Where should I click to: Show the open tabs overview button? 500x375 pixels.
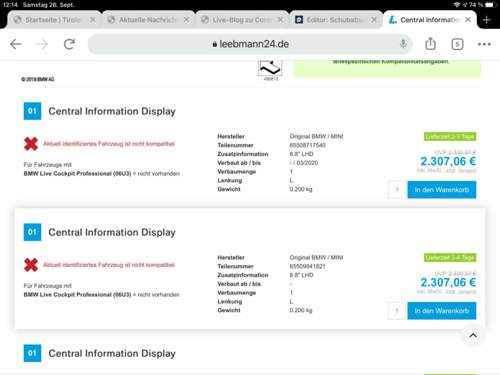457,44
